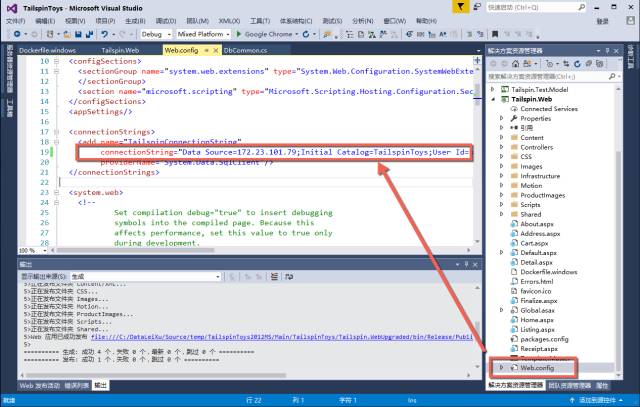
Task: Open the XML(X) menu
Action: tap(229, 21)
